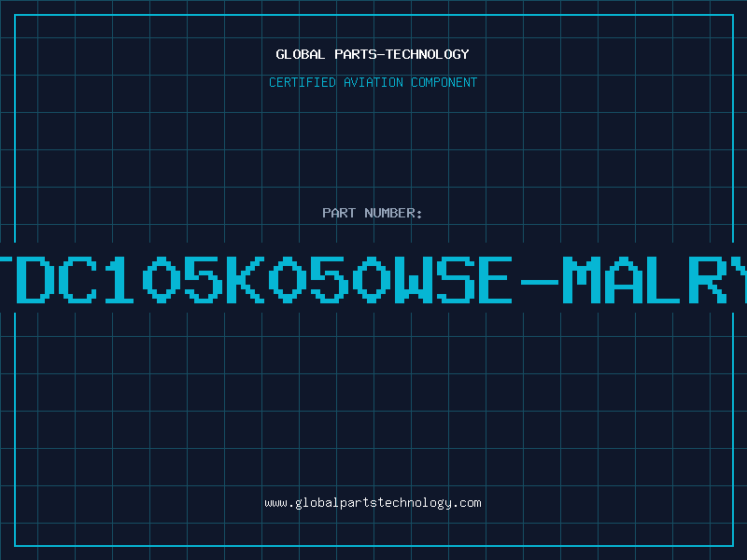
Task: Select the large part number text
Action: coord(373,279)
